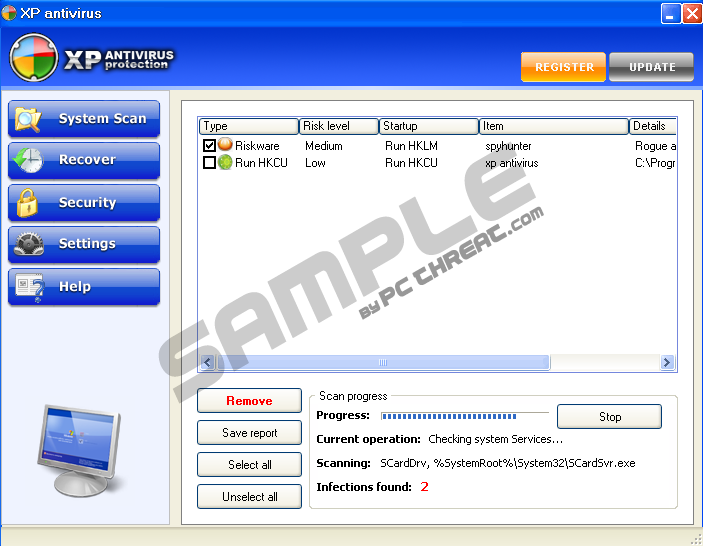Sort results by Details column header
Viewport: 703px width, 546px height.
point(653,126)
